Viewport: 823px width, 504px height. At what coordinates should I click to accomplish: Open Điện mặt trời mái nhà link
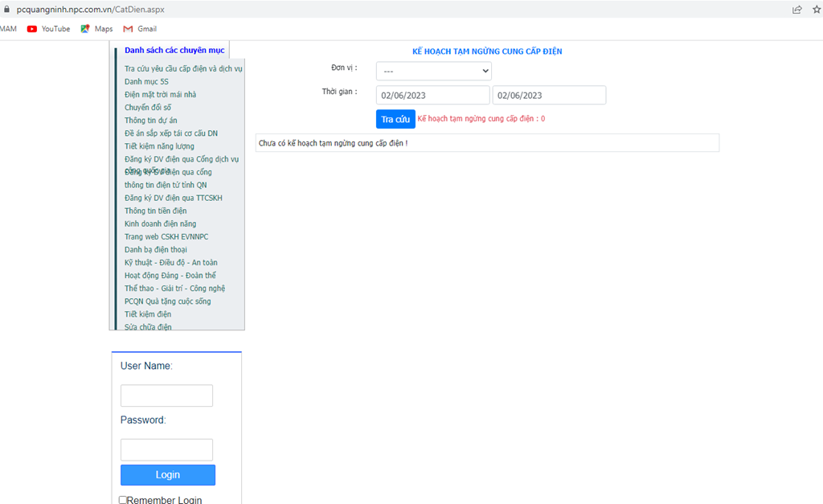click(160, 95)
